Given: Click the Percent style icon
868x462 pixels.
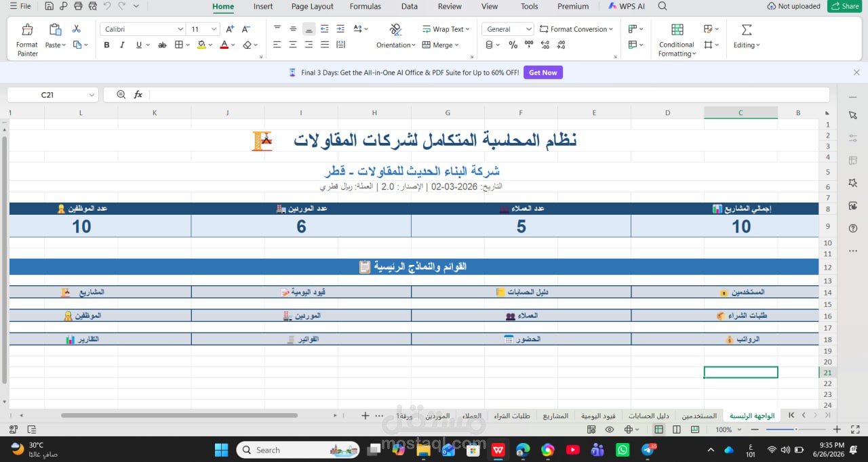Looking at the screenshot, I should pos(513,45).
